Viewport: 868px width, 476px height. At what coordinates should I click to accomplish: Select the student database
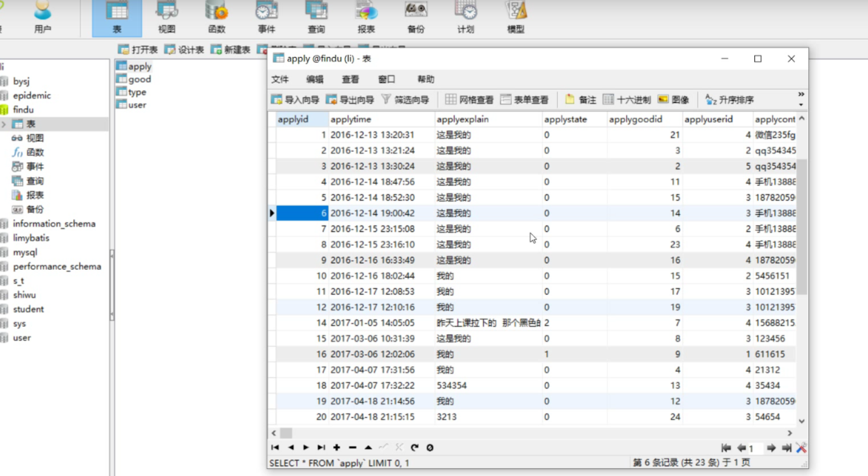pyautogui.click(x=28, y=309)
